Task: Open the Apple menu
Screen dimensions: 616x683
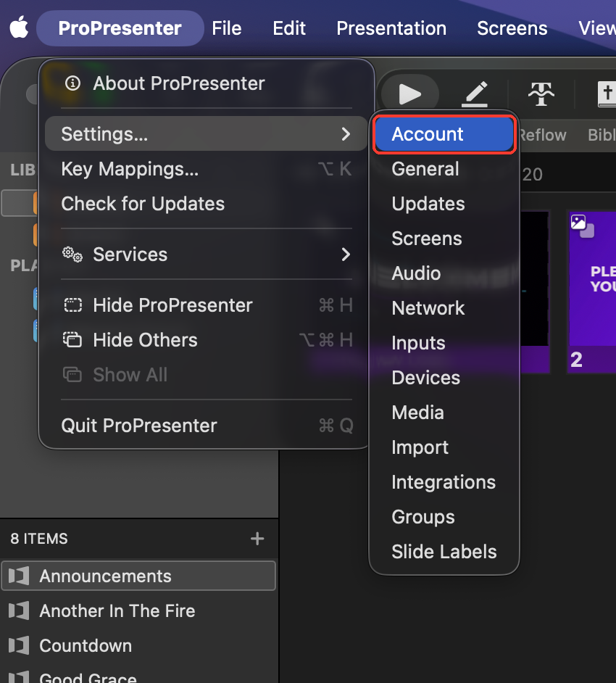Action: pyautogui.click(x=19, y=28)
